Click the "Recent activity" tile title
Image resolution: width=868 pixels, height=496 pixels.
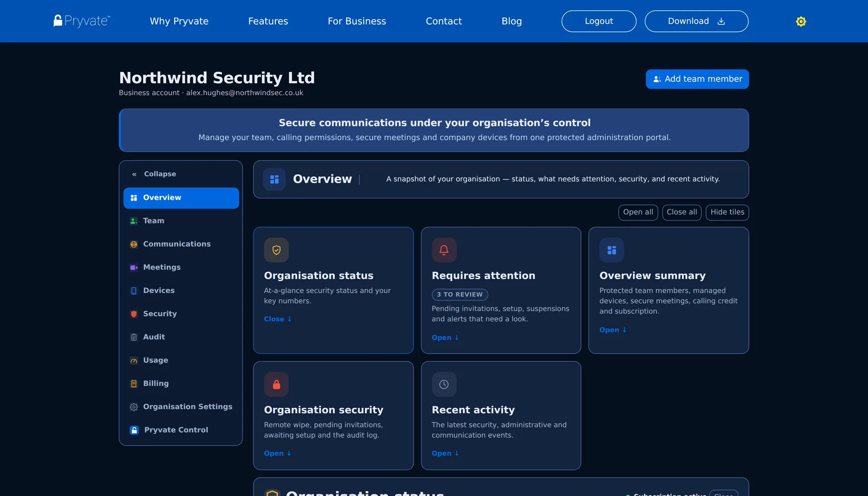pyautogui.click(x=474, y=410)
